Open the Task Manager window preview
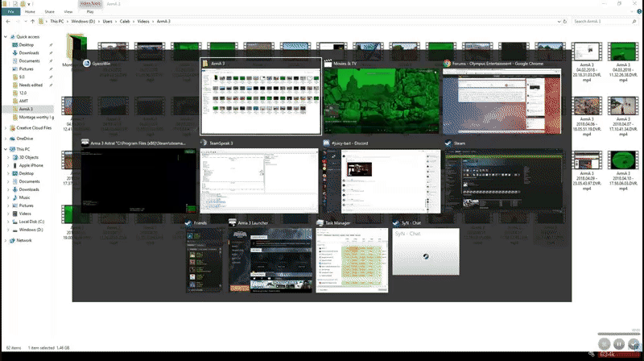 tap(352, 260)
